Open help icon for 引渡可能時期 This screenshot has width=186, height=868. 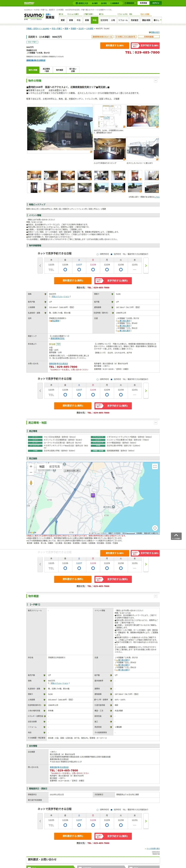coord(111,705)
